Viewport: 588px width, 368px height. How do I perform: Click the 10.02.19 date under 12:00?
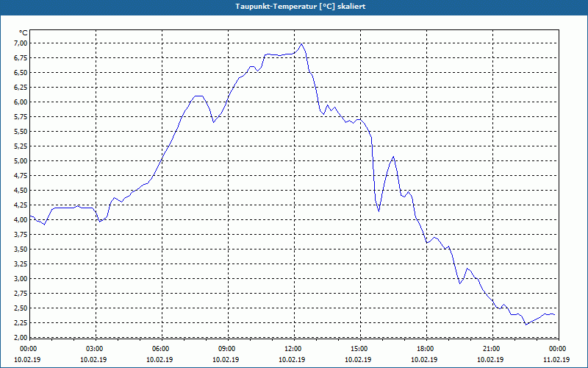[x=292, y=360]
